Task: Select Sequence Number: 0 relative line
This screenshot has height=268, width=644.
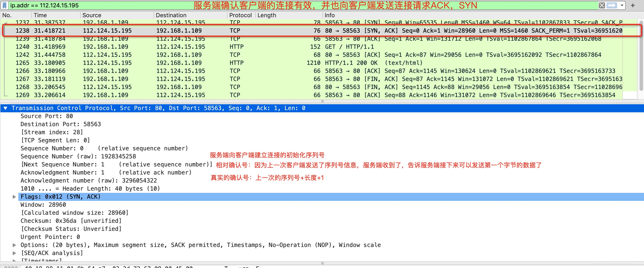Action: [104, 148]
